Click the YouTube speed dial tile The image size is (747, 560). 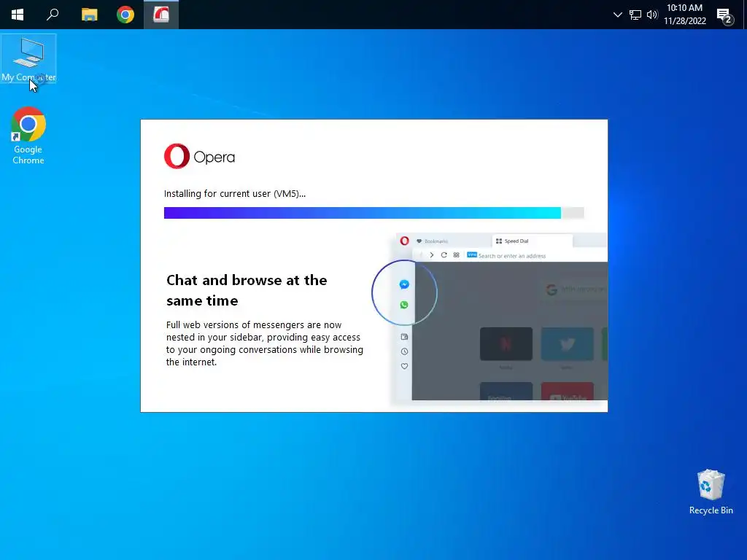point(568,391)
